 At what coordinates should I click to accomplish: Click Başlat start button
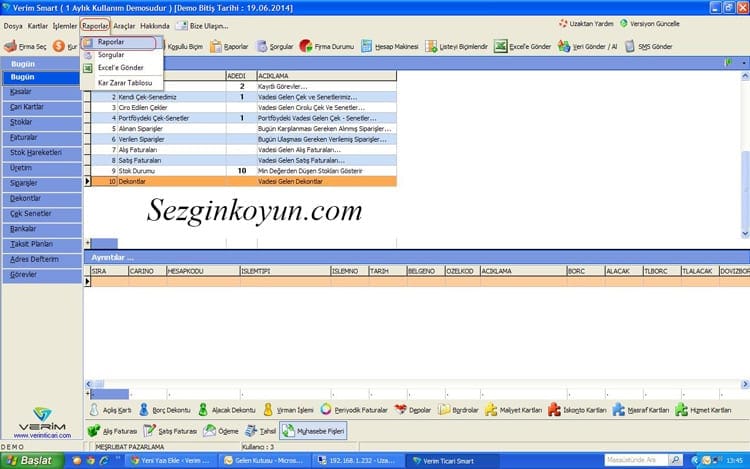click(32, 460)
